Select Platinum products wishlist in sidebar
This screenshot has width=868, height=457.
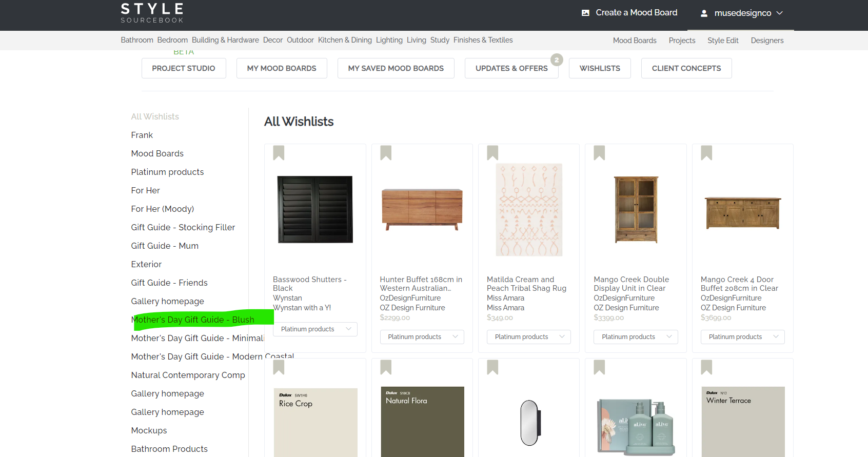(167, 172)
